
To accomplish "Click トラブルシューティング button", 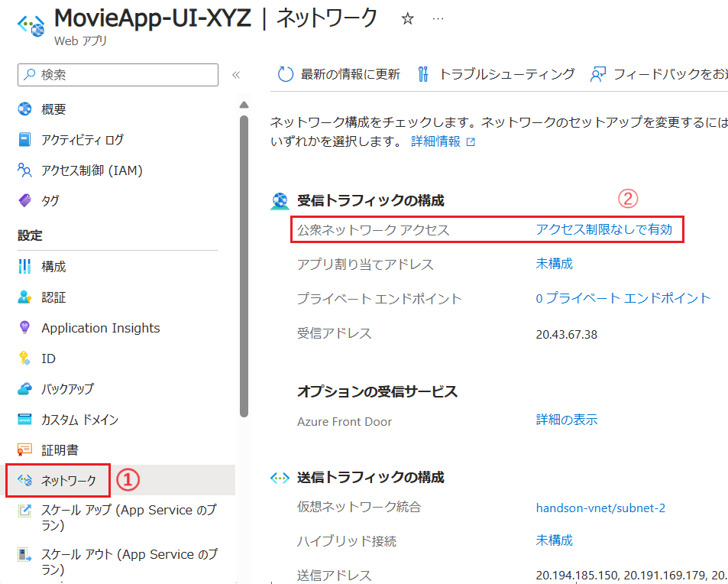I will point(497,74).
